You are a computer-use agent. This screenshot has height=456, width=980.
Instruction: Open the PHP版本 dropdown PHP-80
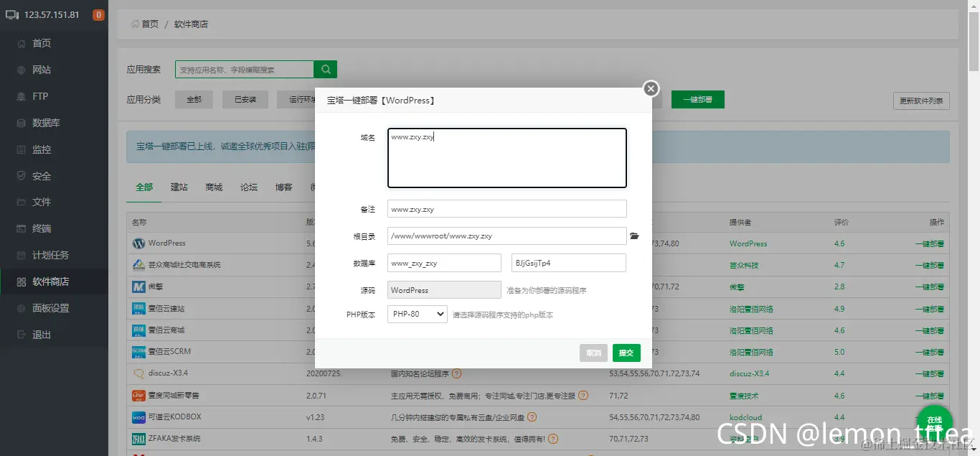coord(417,314)
